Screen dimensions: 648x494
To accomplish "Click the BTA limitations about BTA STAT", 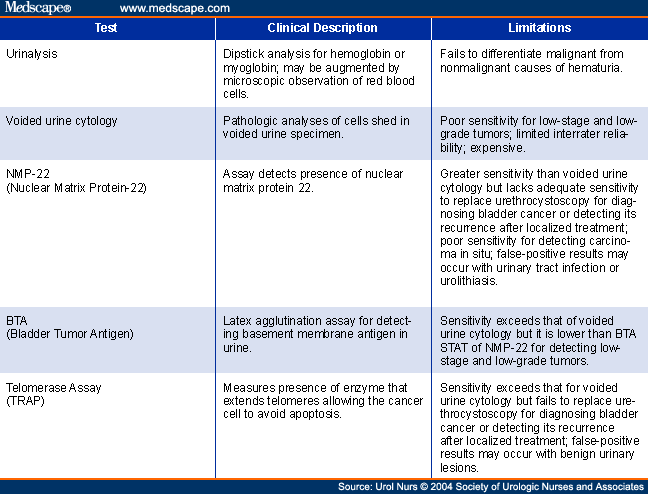I will click(538, 341).
